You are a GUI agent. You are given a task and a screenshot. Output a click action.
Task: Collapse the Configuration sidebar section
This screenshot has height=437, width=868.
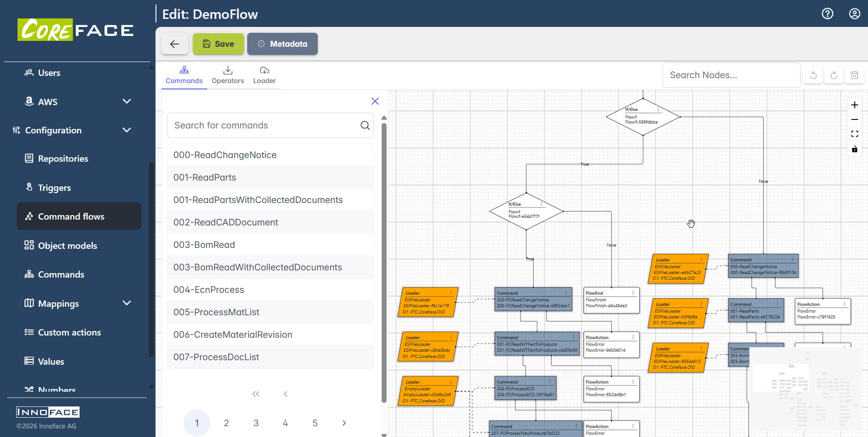(127, 130)
